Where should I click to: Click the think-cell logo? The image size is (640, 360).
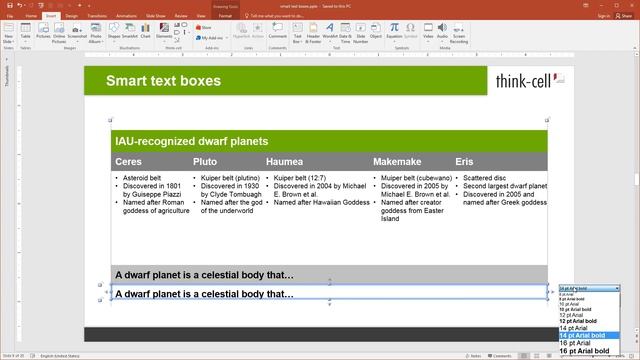[530, 81]
